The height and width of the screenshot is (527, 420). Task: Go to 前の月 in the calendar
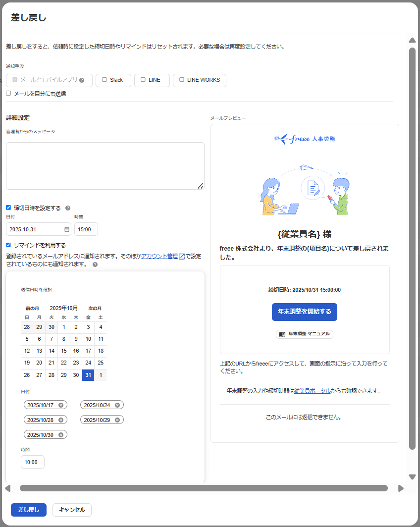click(x=32, y=308)
